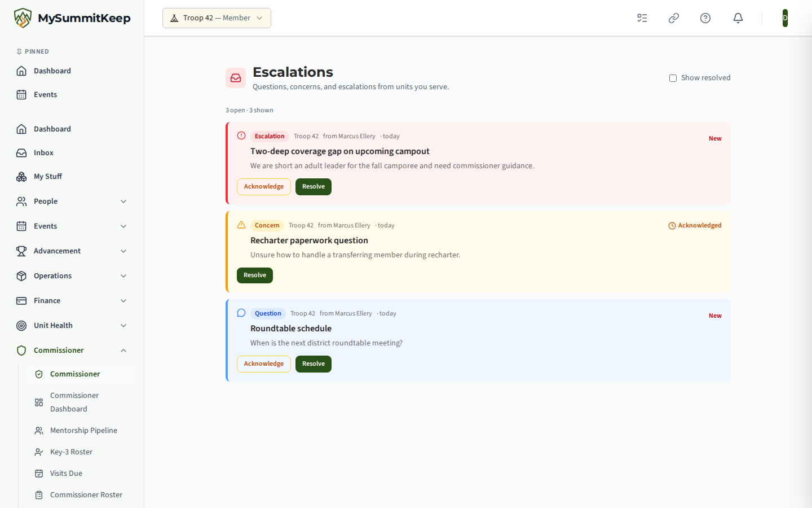Click the Key-3 Roster icon

(39, 452)
